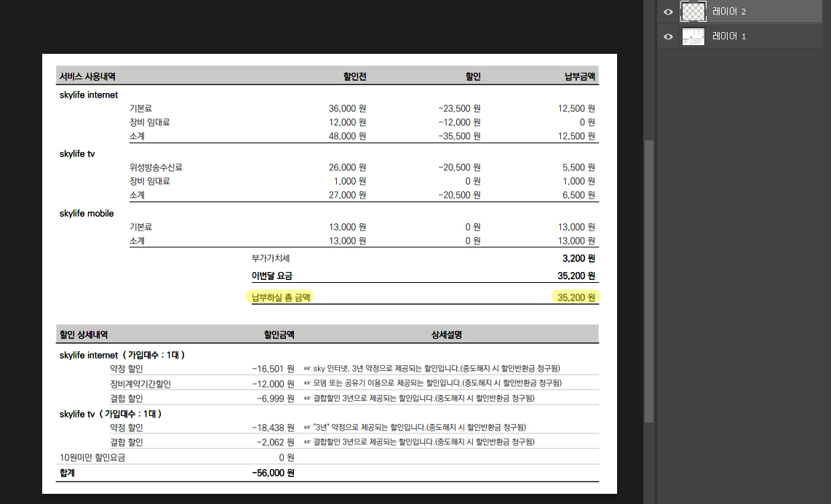The width and height of the screenshot is (831, 504).
Task: Click the -6,999 원 bundle discount
Action: [276, 399]
